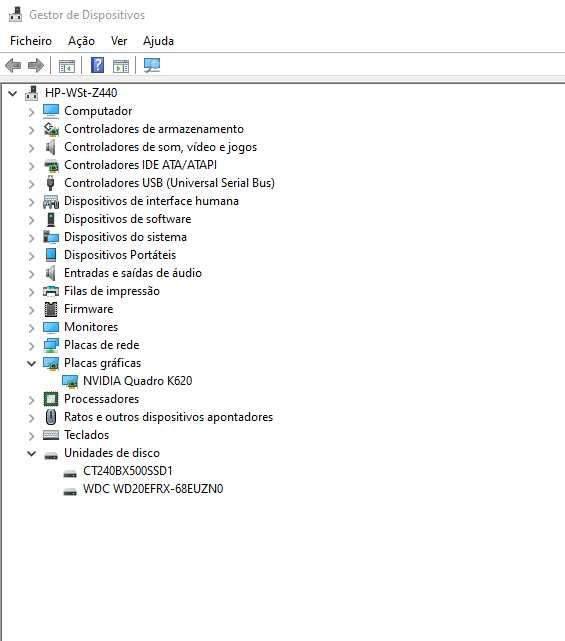The width and height of the screenshot is (565, 641).
Task: Click the scan hardware changes monitor icon
Action: [x=152, y=65]
